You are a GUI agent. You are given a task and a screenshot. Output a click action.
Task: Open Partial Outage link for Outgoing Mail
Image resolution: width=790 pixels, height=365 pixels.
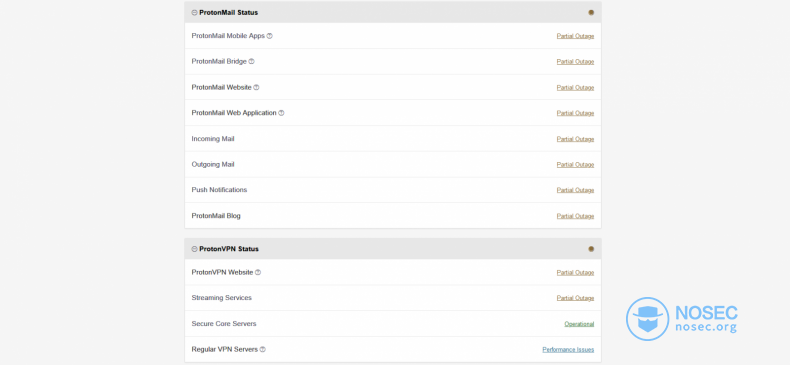(x=575, y=165)
